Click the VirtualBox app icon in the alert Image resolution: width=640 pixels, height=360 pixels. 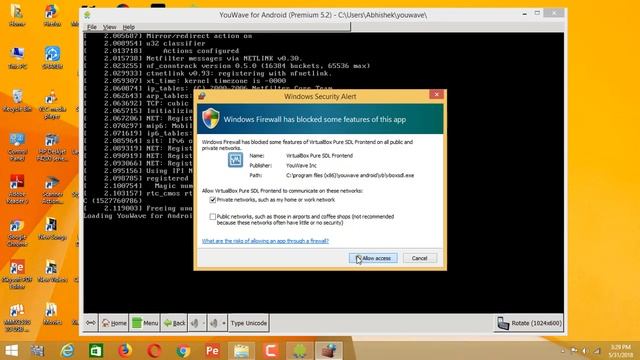coord(235,160)
